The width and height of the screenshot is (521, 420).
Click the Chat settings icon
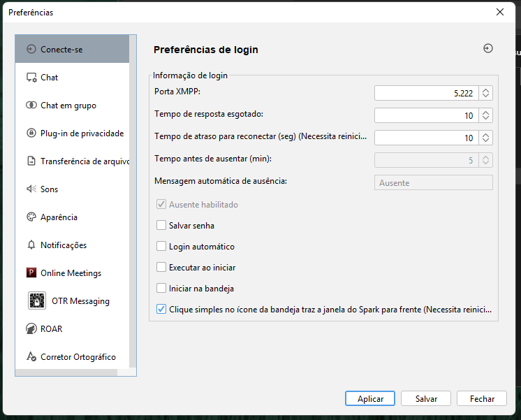point(31,78)
